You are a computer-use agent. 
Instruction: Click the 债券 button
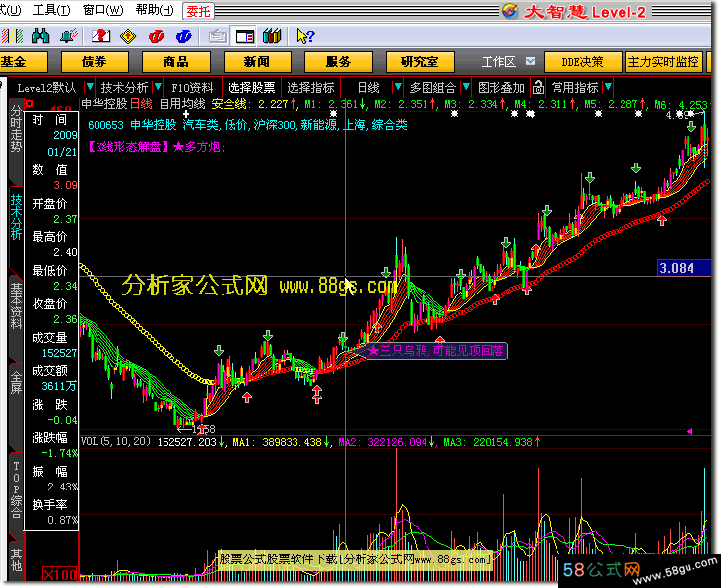tap(95, 62)
